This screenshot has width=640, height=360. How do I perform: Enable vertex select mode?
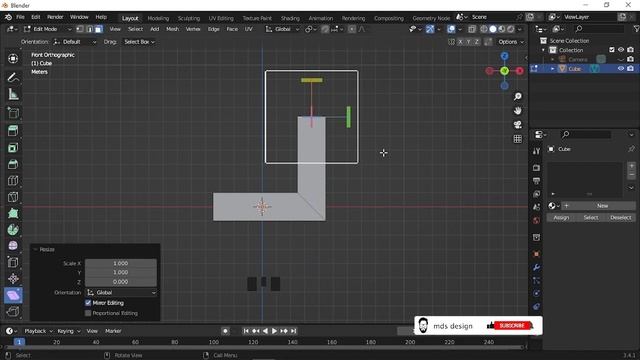pos(80,29)
